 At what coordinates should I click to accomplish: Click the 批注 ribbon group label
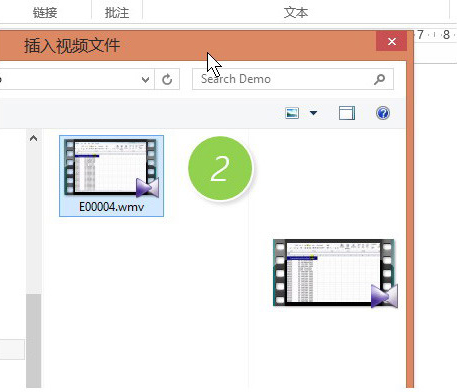pyautogui.click(x=117, y=13)
